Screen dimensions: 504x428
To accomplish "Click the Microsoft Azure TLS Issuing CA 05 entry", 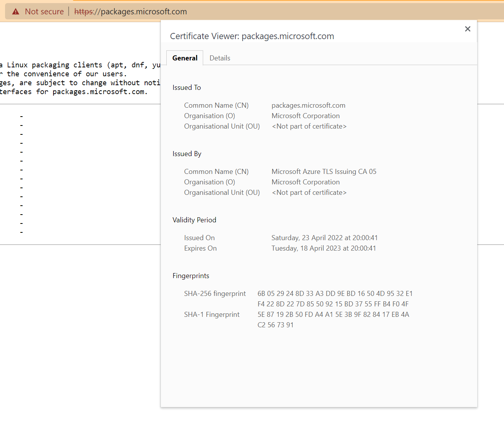I will point(324,171).
